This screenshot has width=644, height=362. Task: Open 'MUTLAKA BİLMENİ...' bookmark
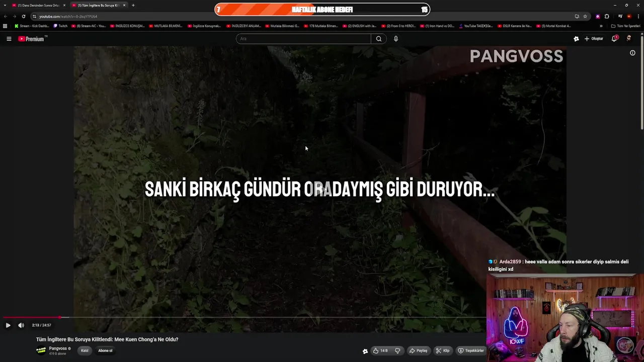(x=166, y=26)
